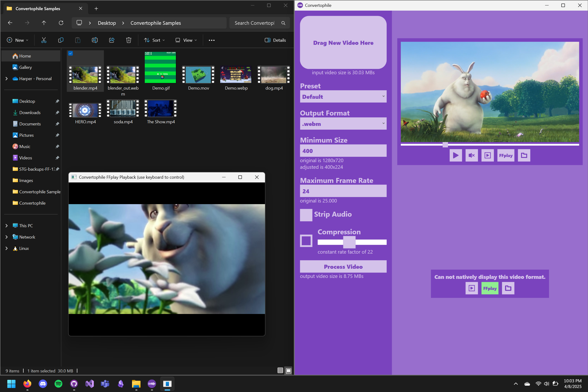Viewport: 588px width, 392px height.
Task: Click Desktop in the address bar breadcrumb
Action: click(107, 23)
